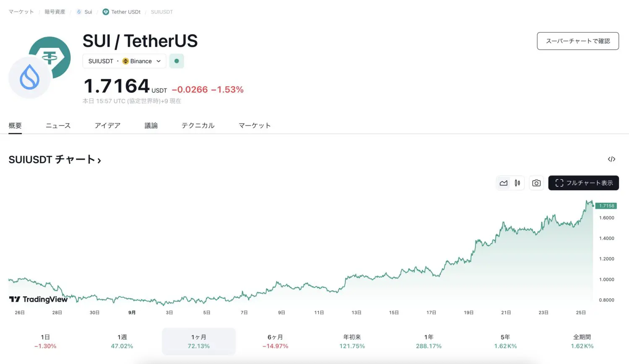Switch chart to candlestick style
The height and width of the screenshot is (364, 629).
tap(517, 183)
